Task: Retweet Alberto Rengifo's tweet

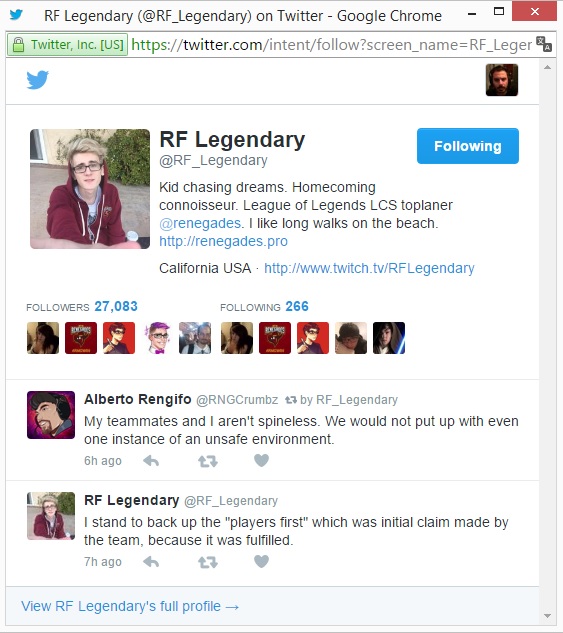Action: (x=208, y=461)
